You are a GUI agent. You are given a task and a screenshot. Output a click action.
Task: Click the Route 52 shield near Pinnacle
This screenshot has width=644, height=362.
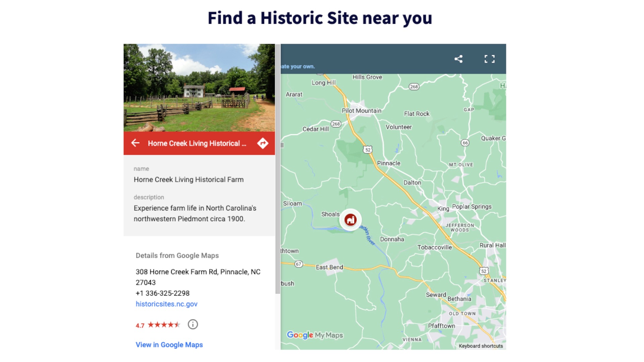[368, 149]
